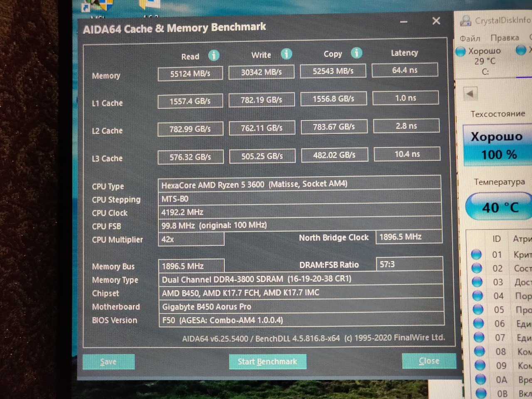Click Memory Latency value 64.4 ns
Image resolution: width=532 pixels, height=399 pixels.
[x=405, y=70]
